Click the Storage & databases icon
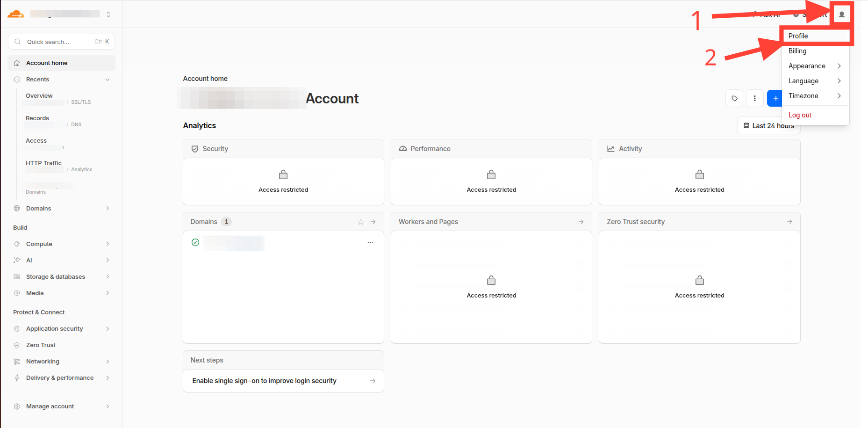This screenshot has height=428, width=868. pyautogui.click(x=17, y=277)
